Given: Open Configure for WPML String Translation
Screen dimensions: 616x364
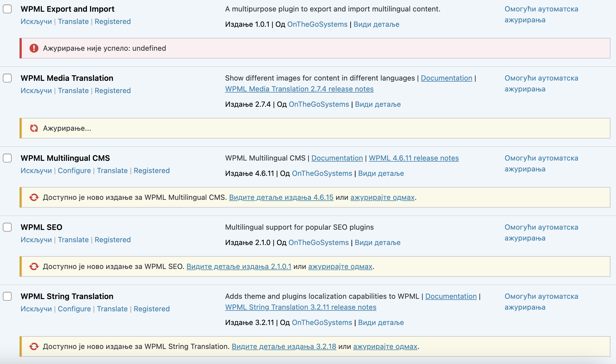Looking at the screenshot, I should click(x=74, y=309).
